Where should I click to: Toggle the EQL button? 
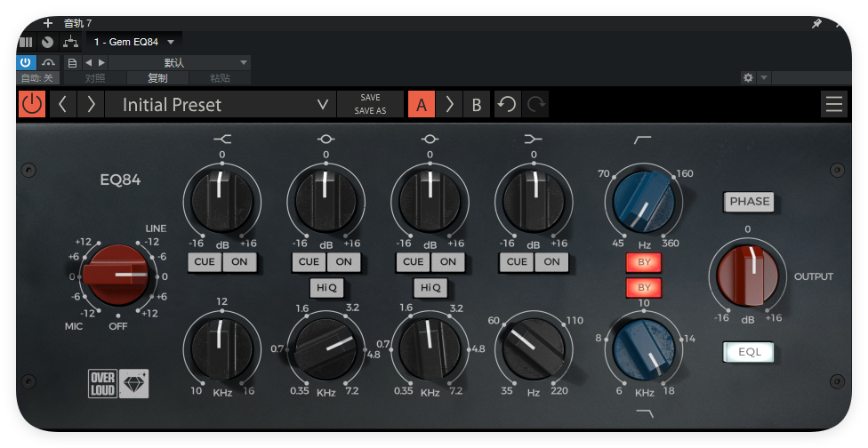(749, 352)
